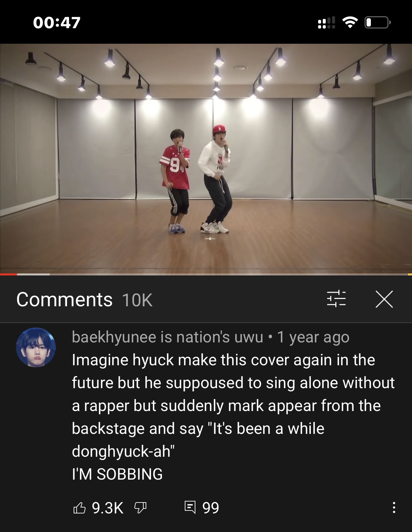Tap the "1 year ago" timestamp
The height and width of the screenshot is (532, 412).
[313, 337]
